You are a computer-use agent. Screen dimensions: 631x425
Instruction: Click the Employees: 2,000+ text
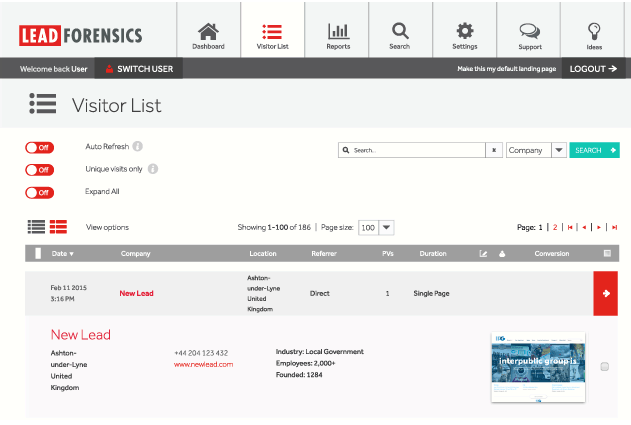click(305, 363)
